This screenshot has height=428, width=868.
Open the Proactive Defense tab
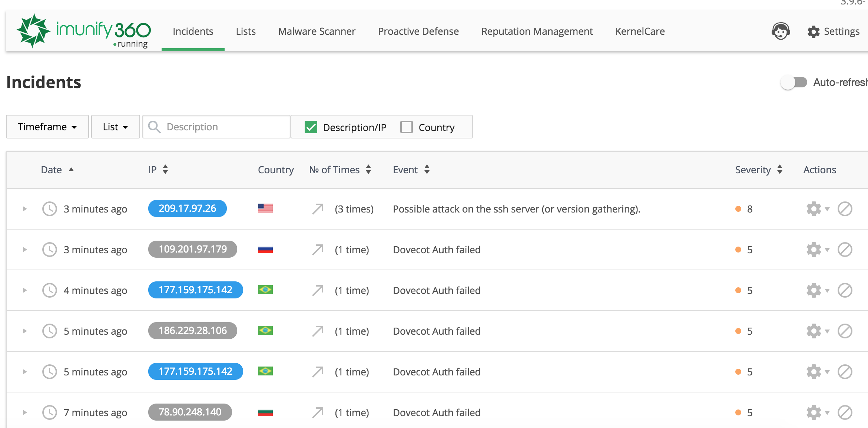click(x=418, y=31)
